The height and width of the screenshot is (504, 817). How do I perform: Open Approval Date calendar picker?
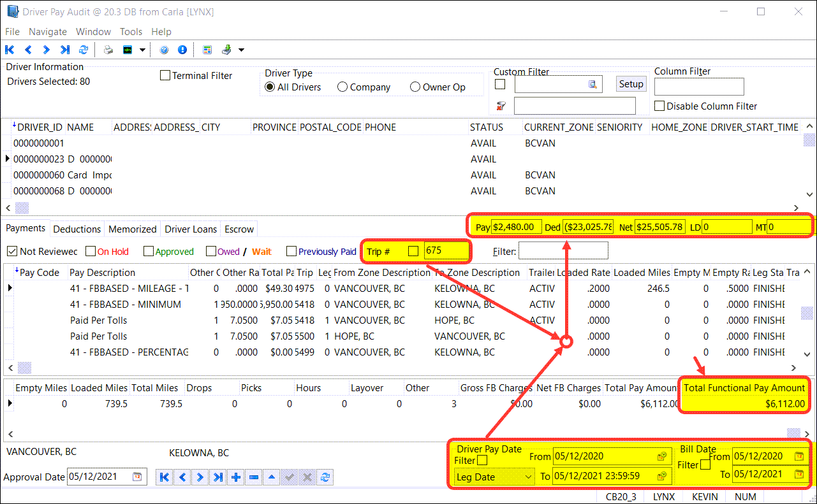(137, 477)
